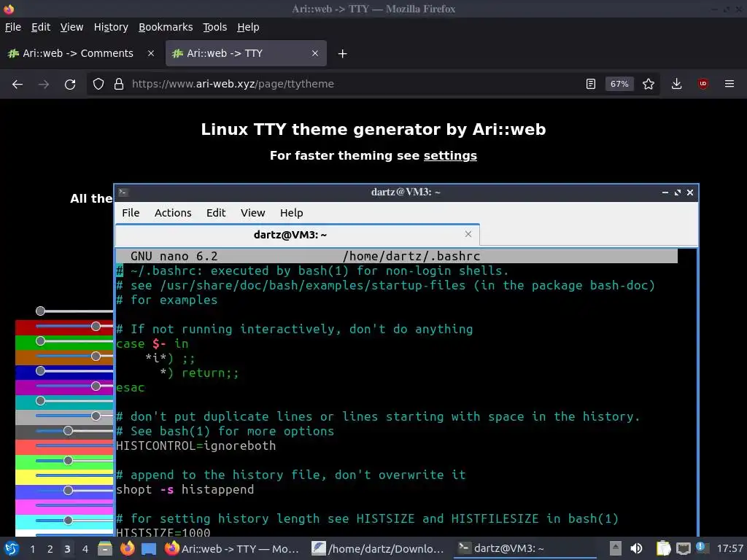
Task: Toggle Firefox reader view icon
Action: [591, 85]
